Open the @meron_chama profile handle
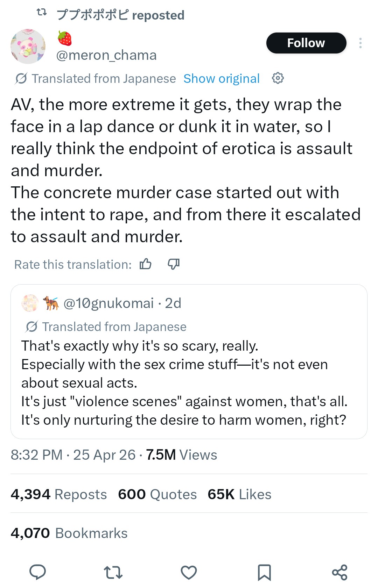Screen dimensions: 378x588 click(106, 55)
